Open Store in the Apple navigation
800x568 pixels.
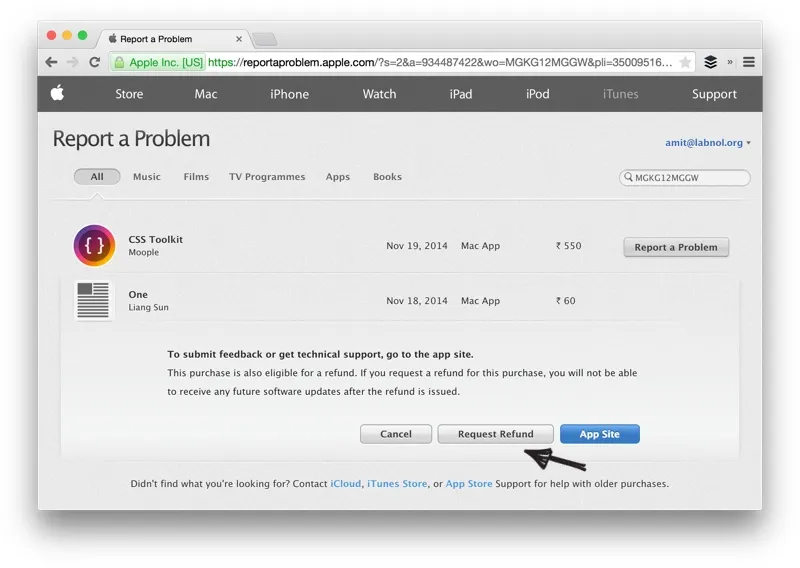[x=129, y=94]
